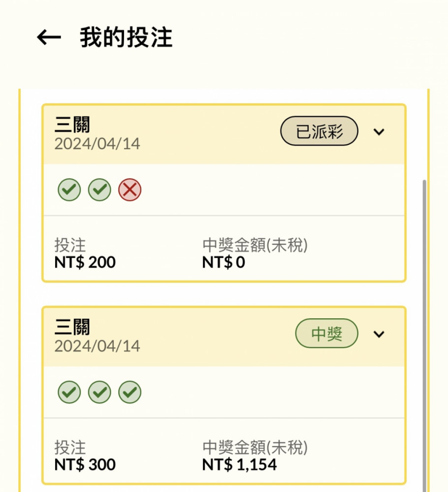Click the green 中獎 status badge
This screenshot has height=492, width=448.
point(326,334)
